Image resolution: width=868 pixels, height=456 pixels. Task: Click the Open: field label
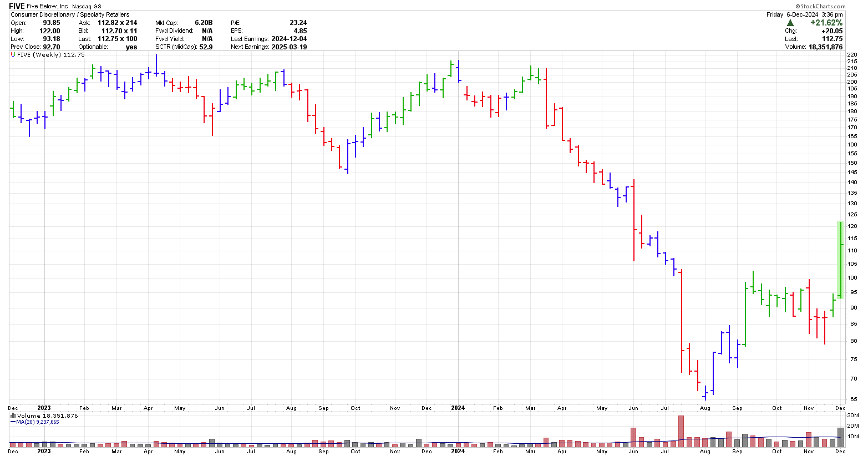(18, 23)
